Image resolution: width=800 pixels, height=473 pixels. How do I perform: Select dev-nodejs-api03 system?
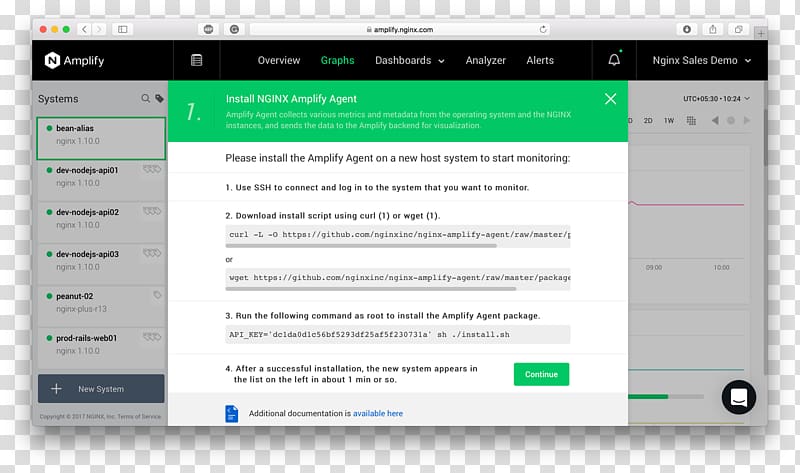101,264
